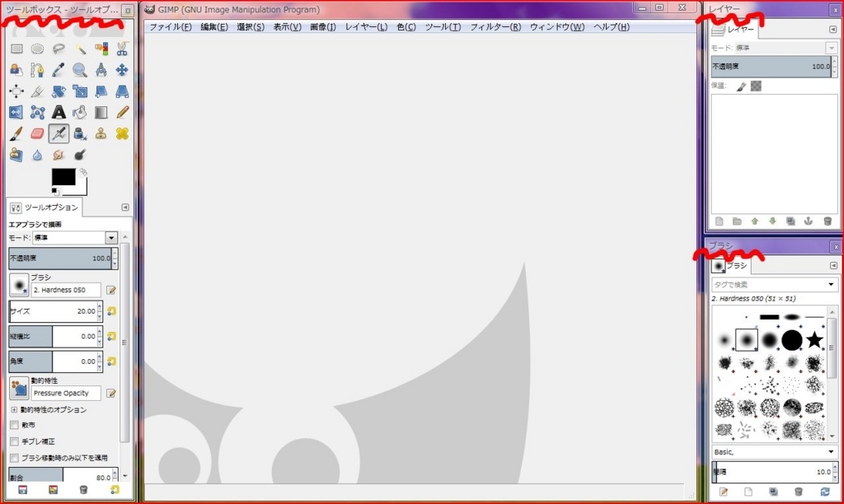Edit brush button next to Hardness 050
This screenshot has width=844, height=504.
(x=111, y=290)
